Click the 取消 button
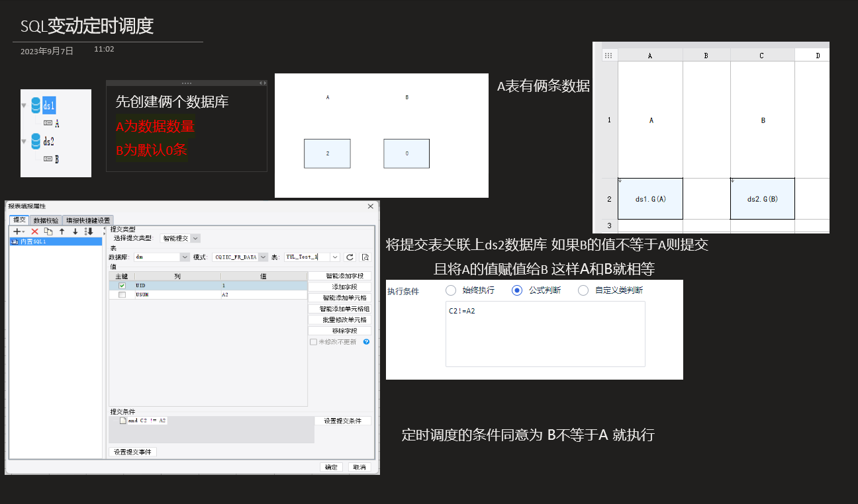The image size is (858, 504). coord(359,467)
